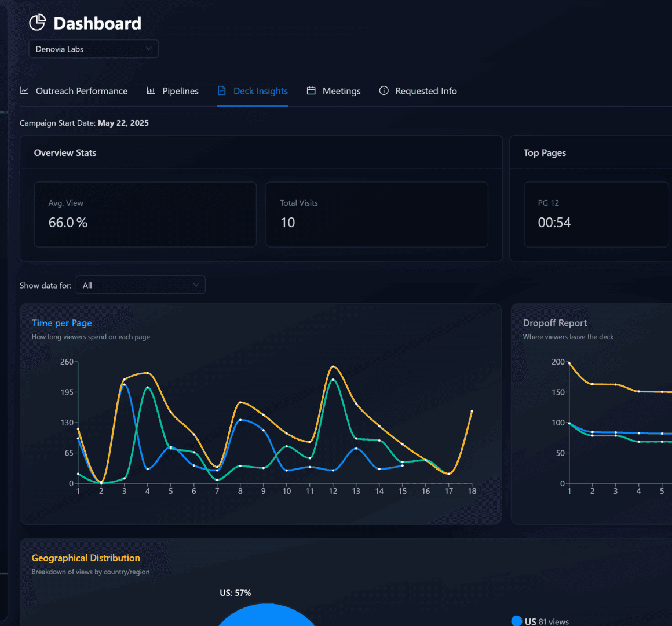Click the green line point at page 4

(x=147, y=388)
